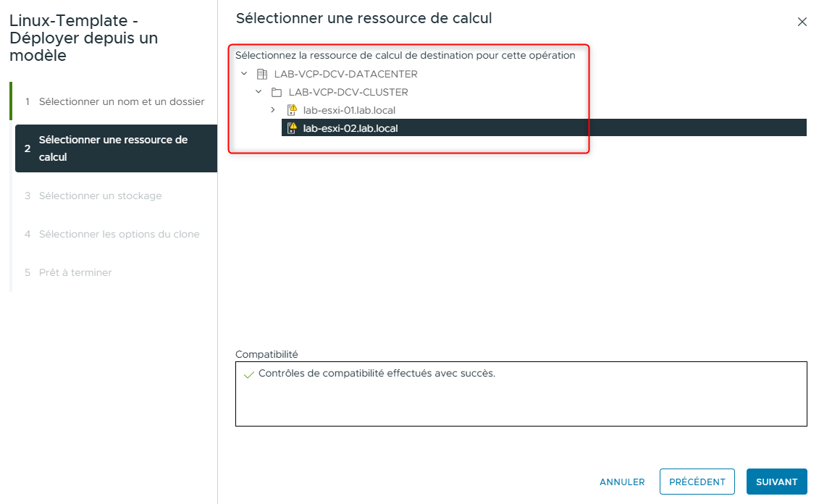This screenshot has height=504, width=819.
Task: Collapse the LAB-VCP-DCV-CLUSTER chevron
Action: pyautogui.click(x=259, y=91)
